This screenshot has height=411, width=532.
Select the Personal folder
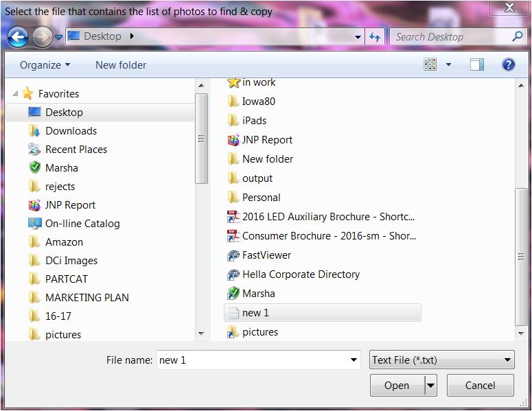(254, 198)
